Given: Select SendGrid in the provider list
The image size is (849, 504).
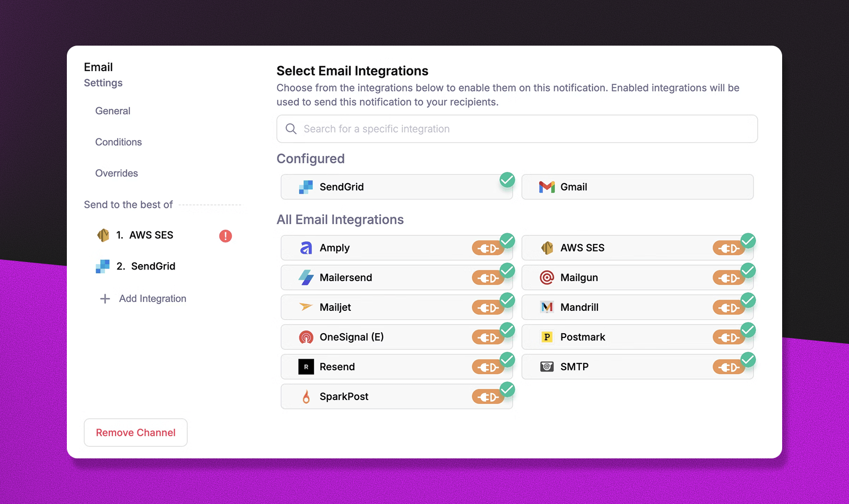Looking at the screenshot, I should point(153,266).
